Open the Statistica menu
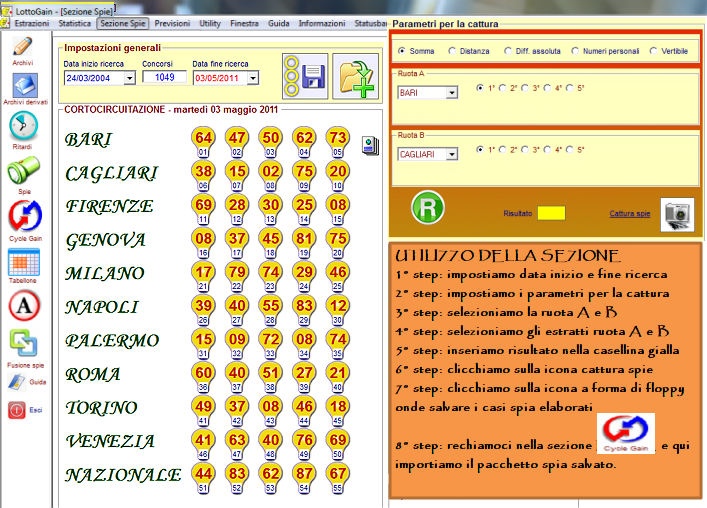This screenshot has height=508, width=707. 74,23
